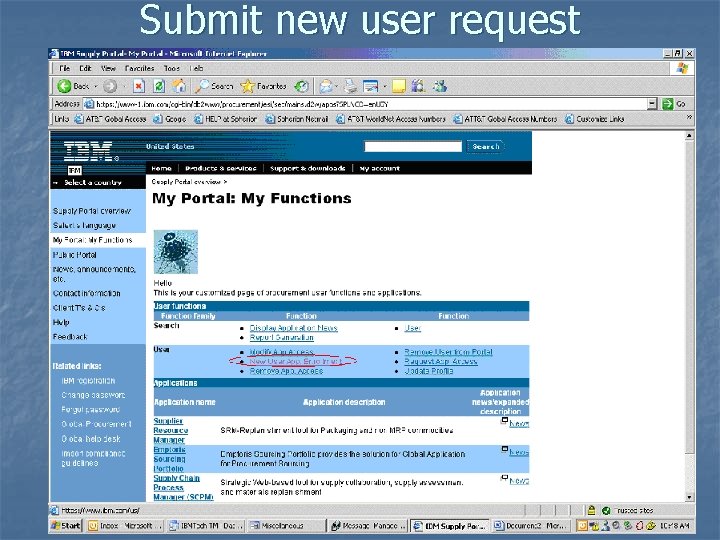This screenshot has height=540, width=720.
Task: Click Report Generation link
Action: 281,338
